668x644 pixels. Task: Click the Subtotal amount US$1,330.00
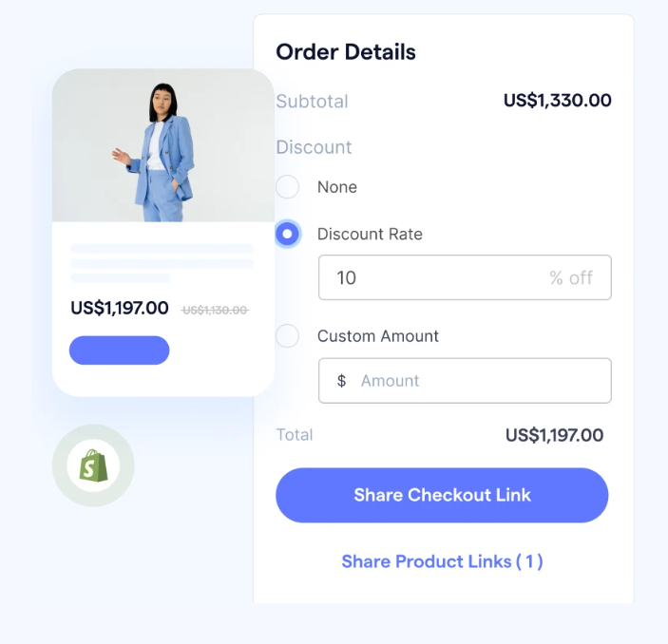(x=557, y=101)
